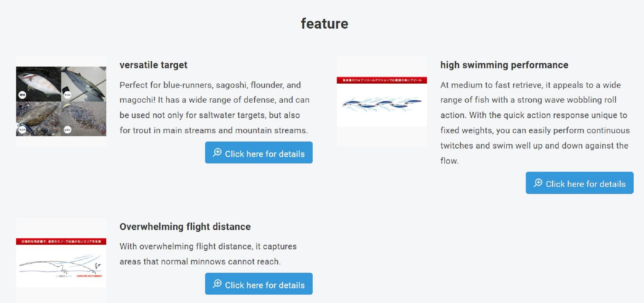Click magnifier icon under Overwhelming flight distance text
Screen dimensions: 644x303
pyautogui.click(x=217, y=284)
